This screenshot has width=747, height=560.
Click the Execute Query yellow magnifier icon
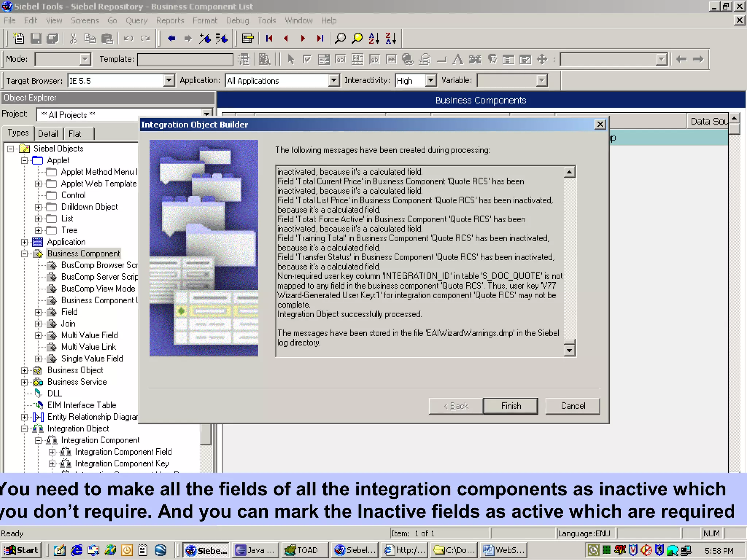click(357, 38)
